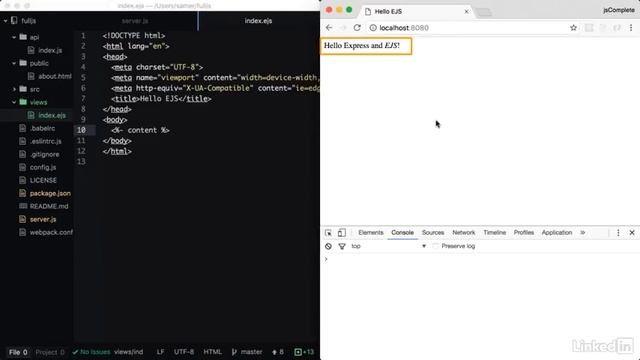Open the webpack config file
The height and width of the screenshot is (360, 640).
coord(51,232)
